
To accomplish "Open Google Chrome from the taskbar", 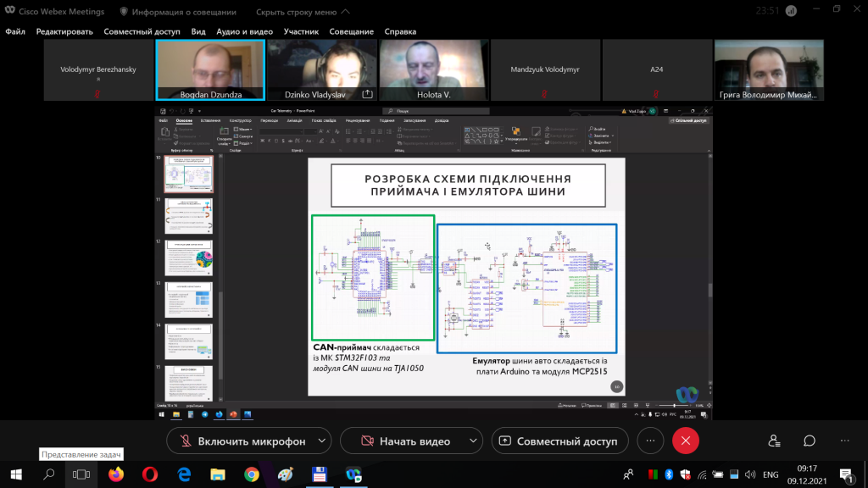I will coord(252,474).
